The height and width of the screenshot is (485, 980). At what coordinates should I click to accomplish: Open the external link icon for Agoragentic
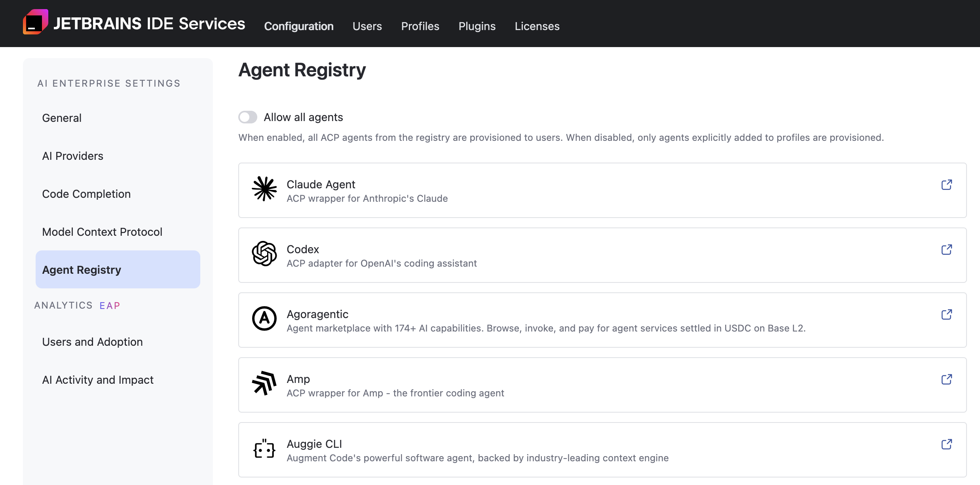pos(946,314)
